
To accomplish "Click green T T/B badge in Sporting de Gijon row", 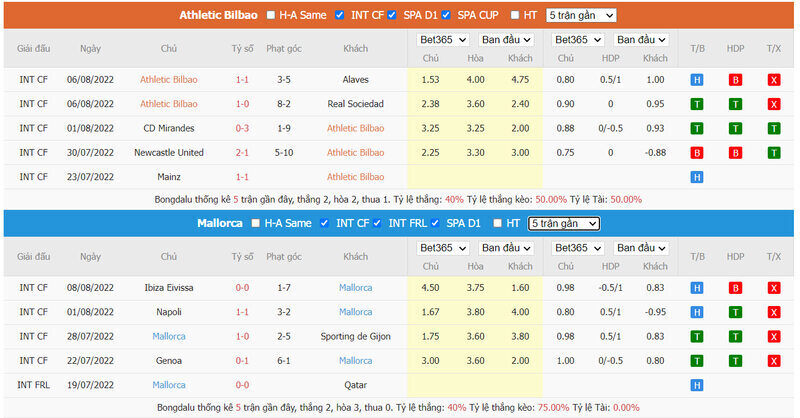I will tap(697, 336).
